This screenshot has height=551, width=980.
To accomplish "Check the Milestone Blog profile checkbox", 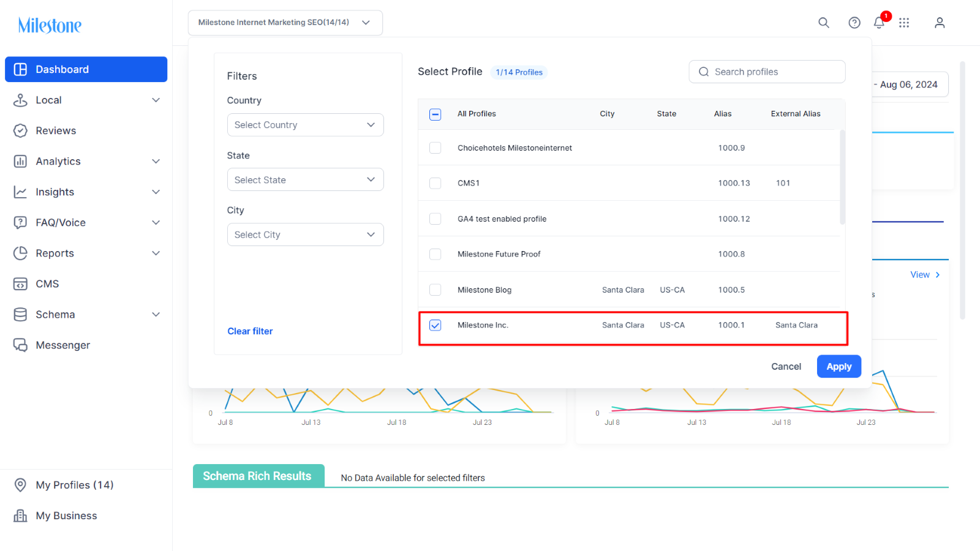I will [435, 290].
